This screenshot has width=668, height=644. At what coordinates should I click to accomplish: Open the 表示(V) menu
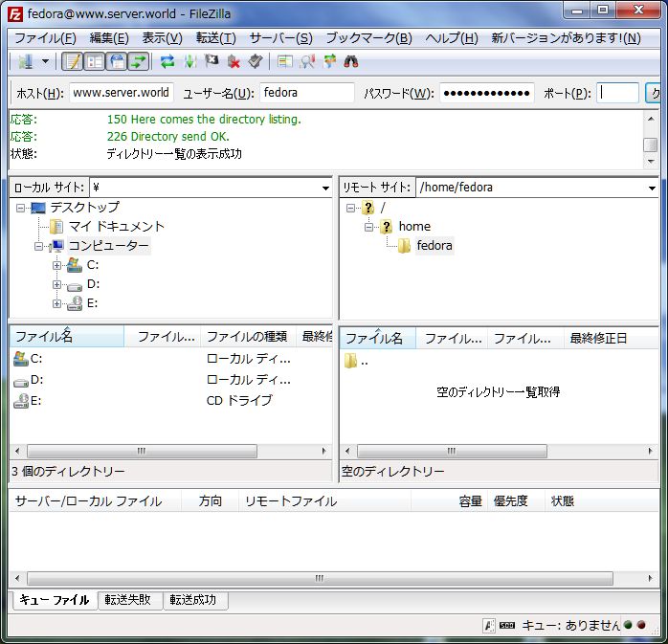pyautogui.click(x=162, y=38)
